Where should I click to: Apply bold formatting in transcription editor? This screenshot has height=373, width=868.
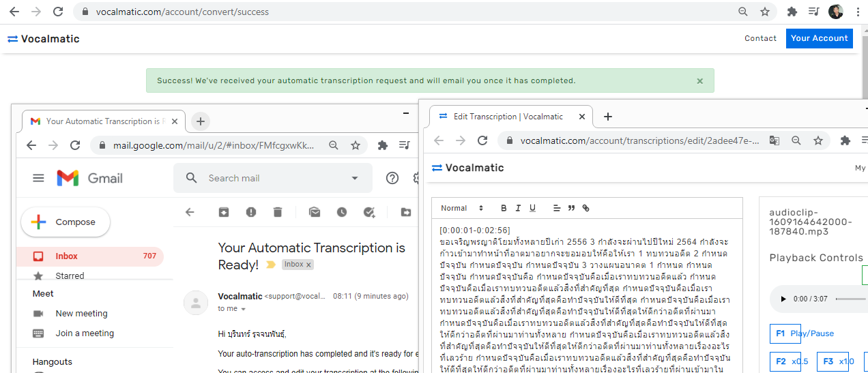504,208
